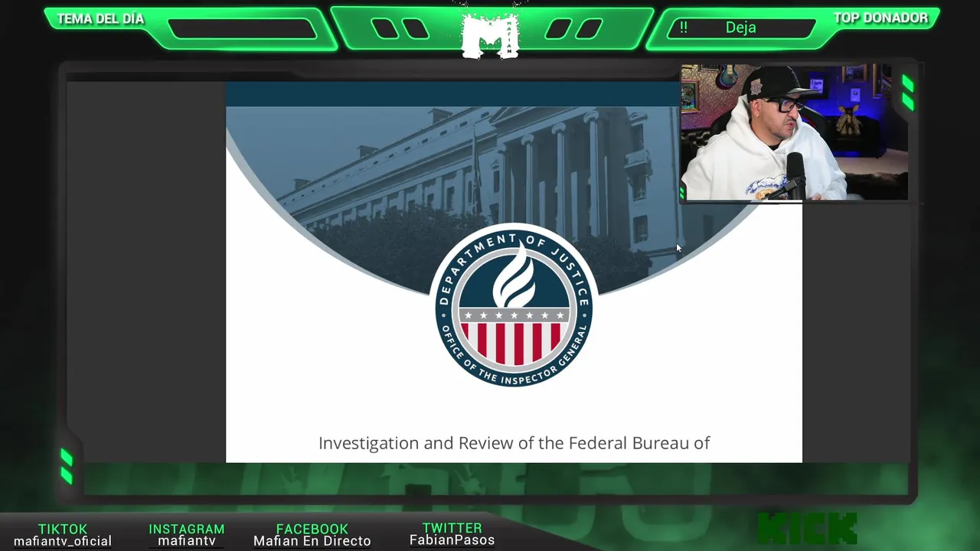This screenshot has height=551, width=980.
Task: Click the 'Deja' scrolling ticker bar
Action: pos(740,28)
